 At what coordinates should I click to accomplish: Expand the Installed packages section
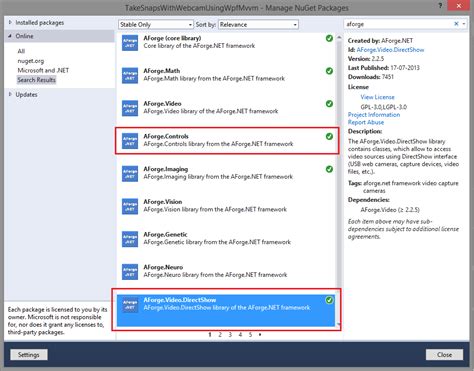(x=10, y=22)
